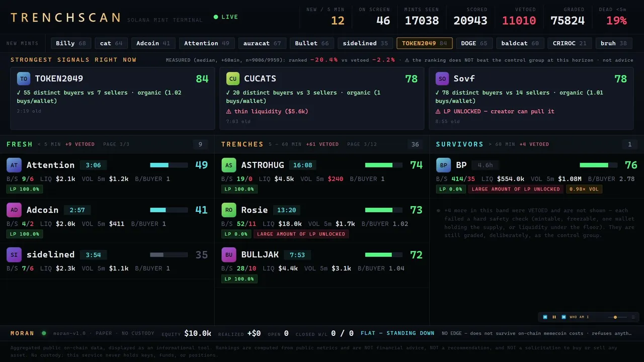Select the sidelined 35 ticker chip
This screenshot has height=362, width=644.
pos(365,43)
